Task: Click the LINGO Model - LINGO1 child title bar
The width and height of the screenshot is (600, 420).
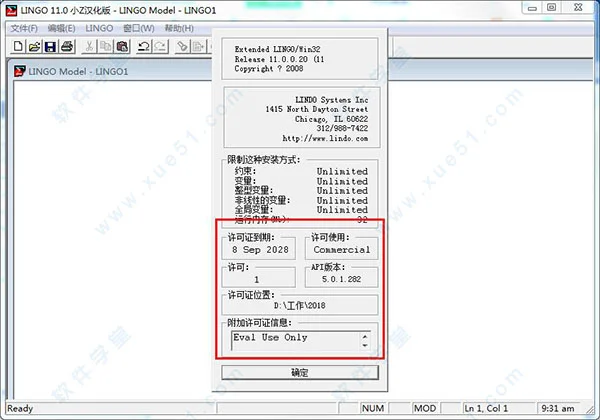Action: pyautogui.click(x=78, y=72)
